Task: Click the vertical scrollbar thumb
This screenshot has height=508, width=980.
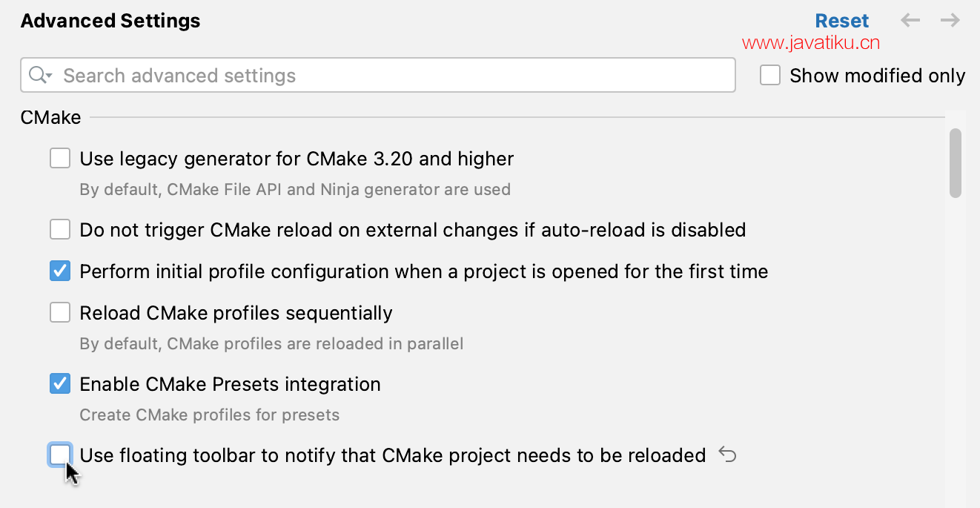Action: point(956,163)
